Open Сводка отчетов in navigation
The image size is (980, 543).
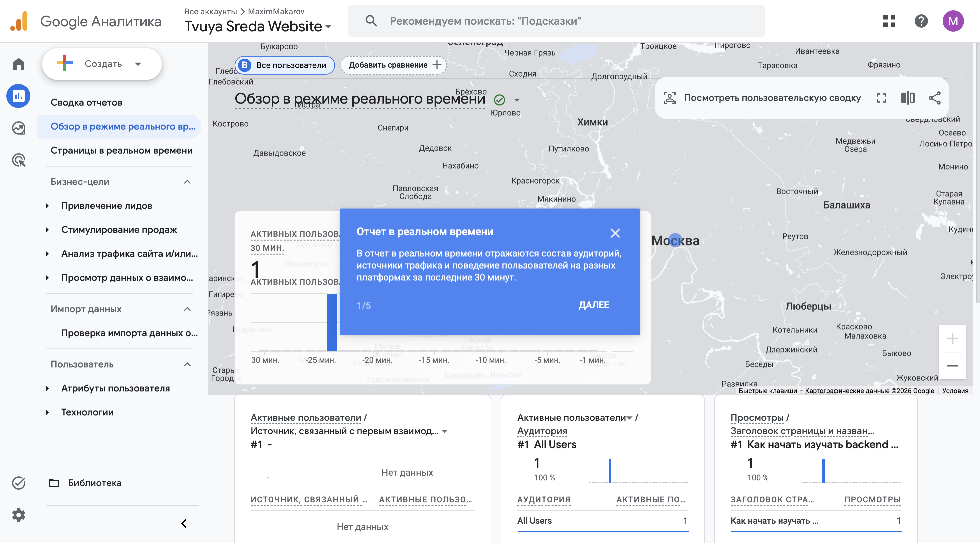click(x=86, y=102)
